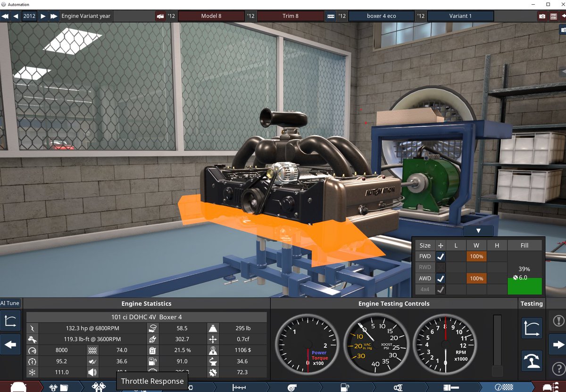Open the boxer 4 eco engine family selector
Screen dimensions: 566x392
pos(381,16)
